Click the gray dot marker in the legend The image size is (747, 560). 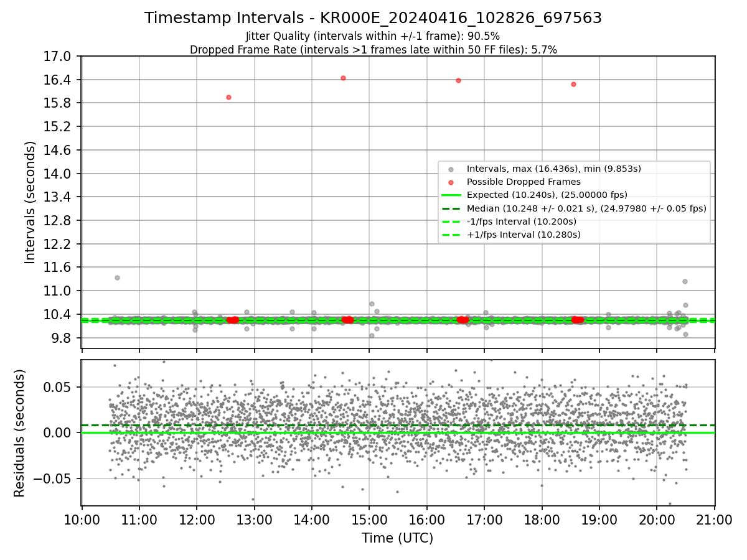click(x=451, y=169)
